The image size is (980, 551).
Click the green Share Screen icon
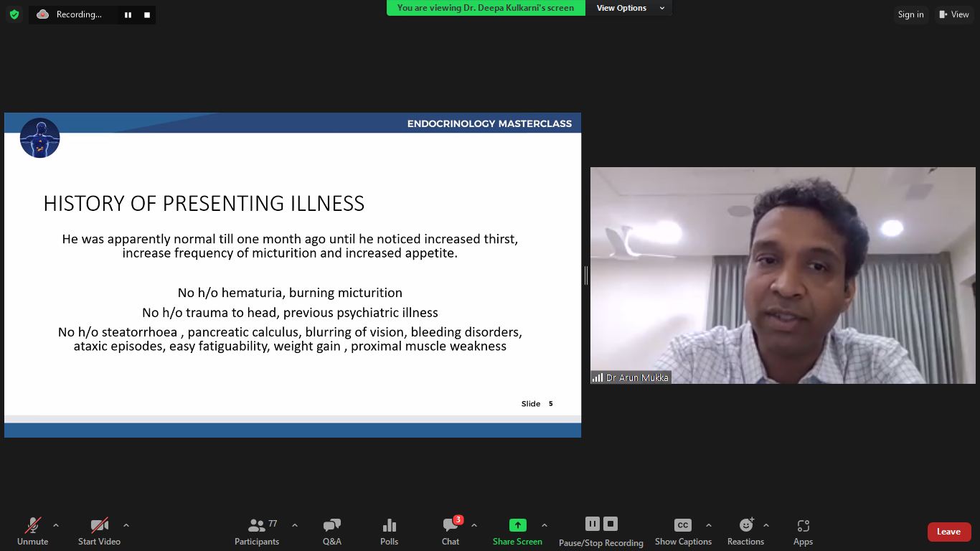click(517, 525)
